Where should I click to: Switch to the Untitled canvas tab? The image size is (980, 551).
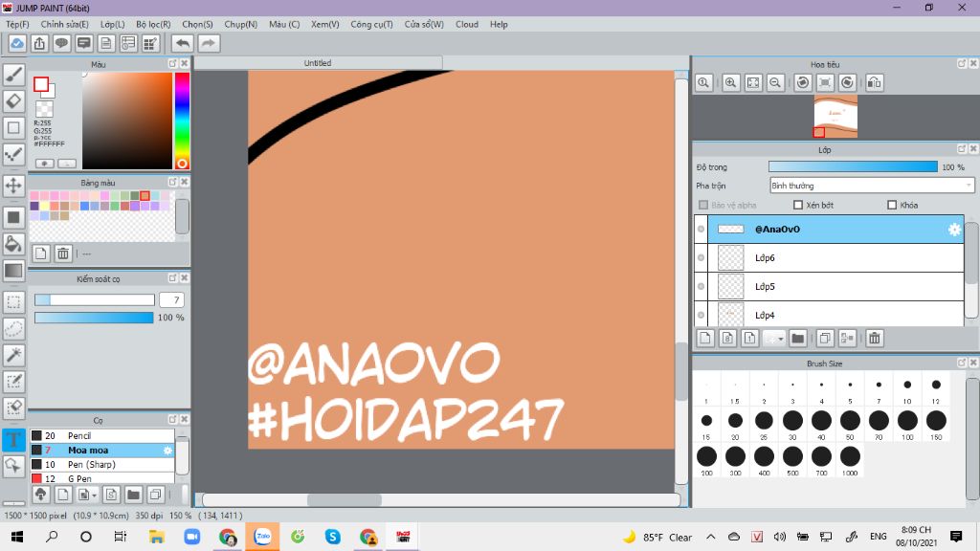click(x=318, y=62)
